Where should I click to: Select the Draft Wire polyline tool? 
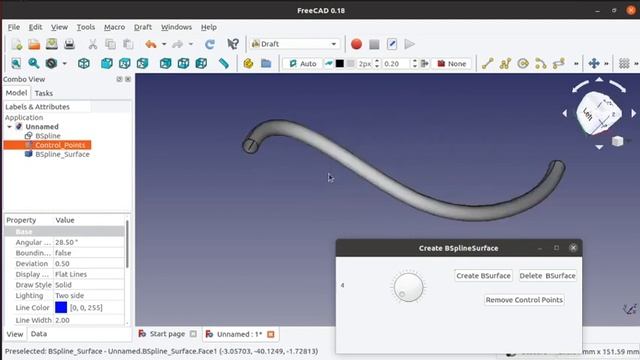[505, 64]
